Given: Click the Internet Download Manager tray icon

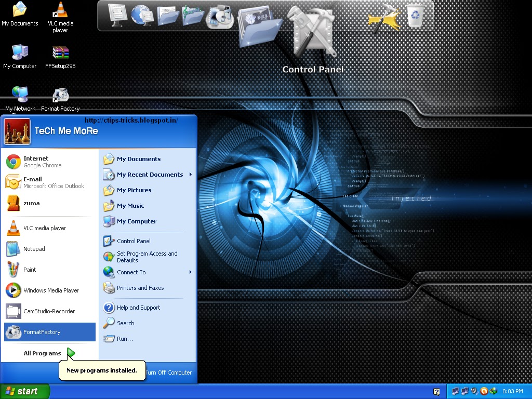Looking at the screenshot, I should pos(494,391).
